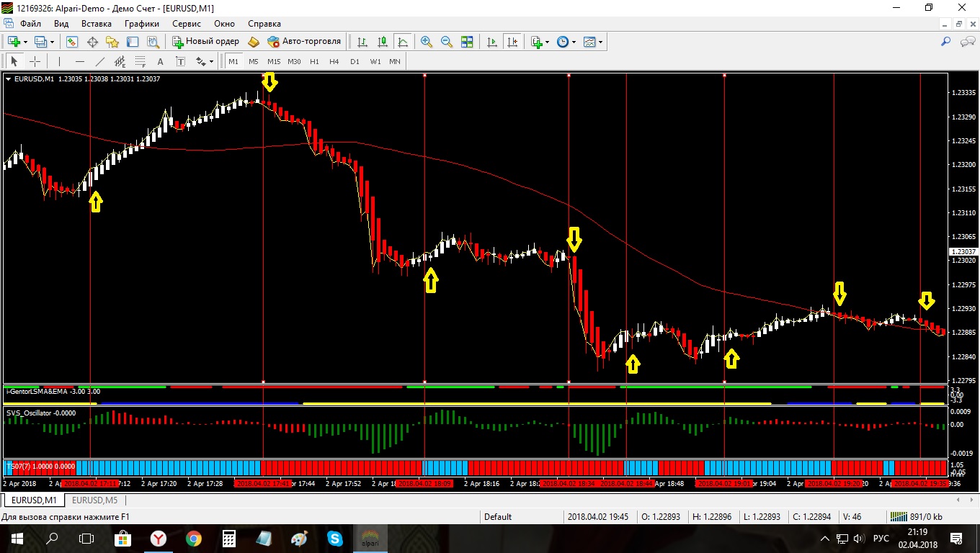Image resolution: width=980 pixels, height=553 pixels.
Task: Select the H4 timeframe
Action: [334, 61]
